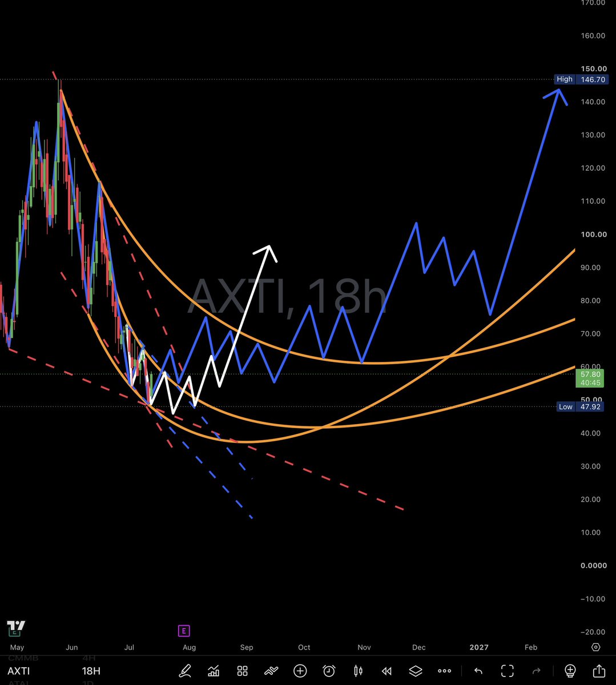Tap the 2027 time axis label

[479, 647]
